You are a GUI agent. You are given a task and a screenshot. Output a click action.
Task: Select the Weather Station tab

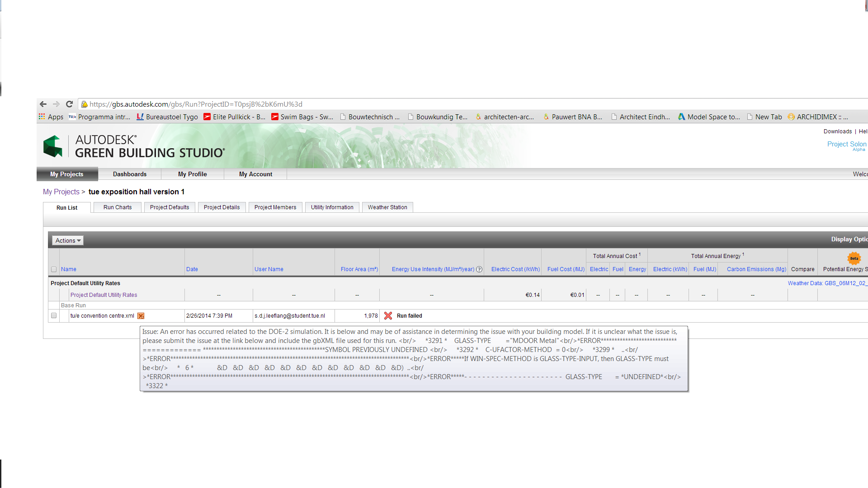[x=387, y=207]
